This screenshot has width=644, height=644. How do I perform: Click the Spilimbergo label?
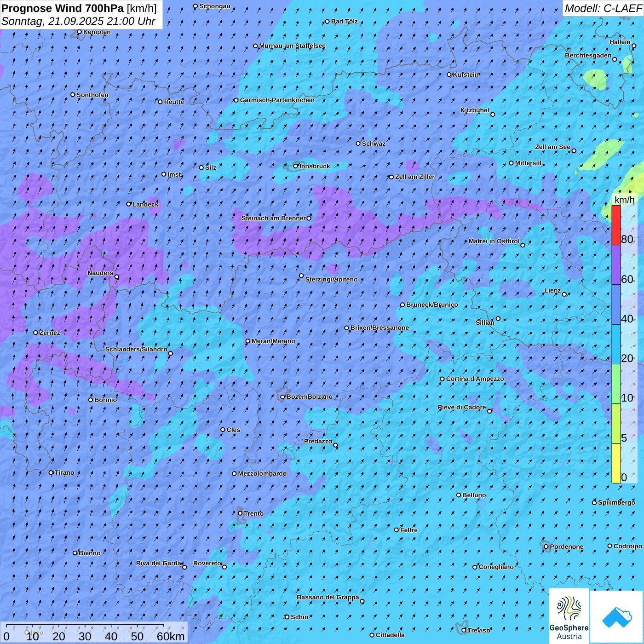coord(616,503)
